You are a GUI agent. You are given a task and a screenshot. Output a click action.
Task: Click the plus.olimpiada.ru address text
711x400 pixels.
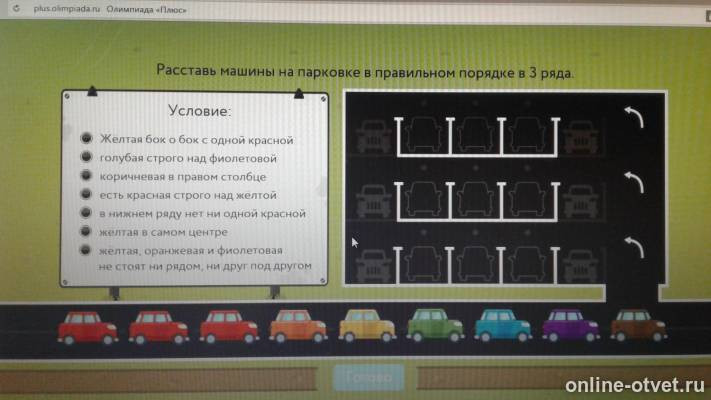(x=67, y=9)
